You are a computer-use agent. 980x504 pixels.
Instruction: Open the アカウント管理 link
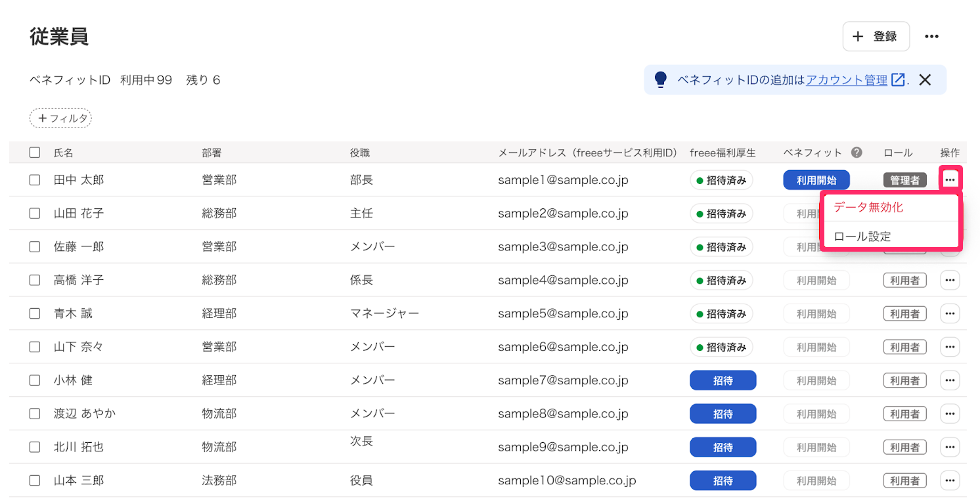pos(847,80)
